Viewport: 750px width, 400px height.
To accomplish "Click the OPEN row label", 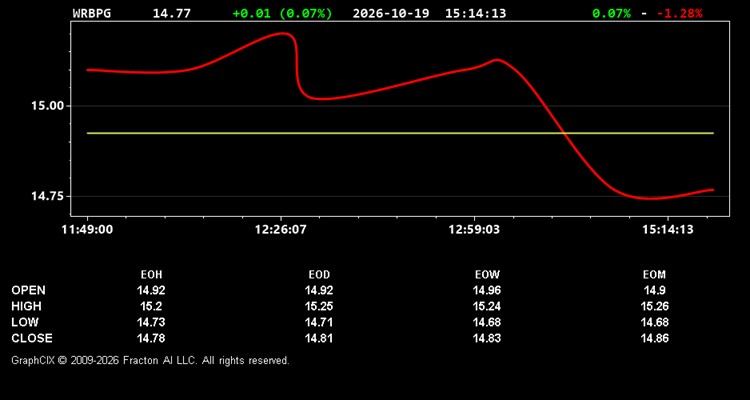I will 29,290.
